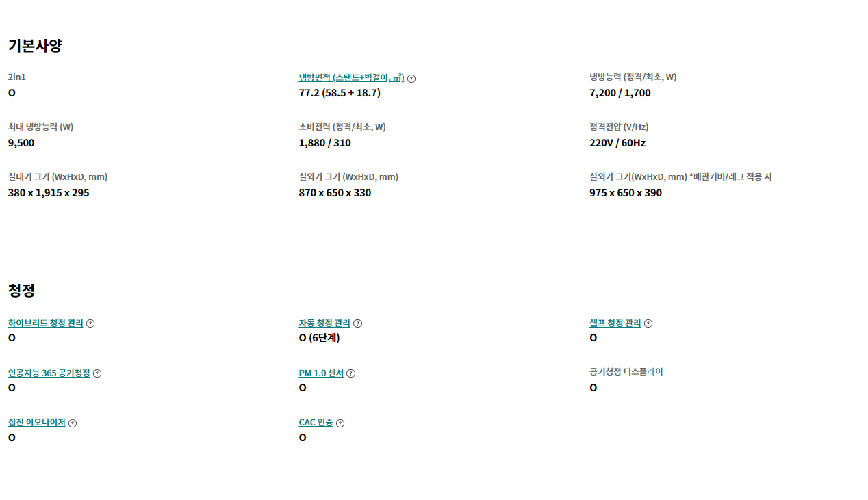The width and height of the screenshot is (868, 500).
Task: Click the 인공지능 365 공기청정 link
Action: point(49,373)
